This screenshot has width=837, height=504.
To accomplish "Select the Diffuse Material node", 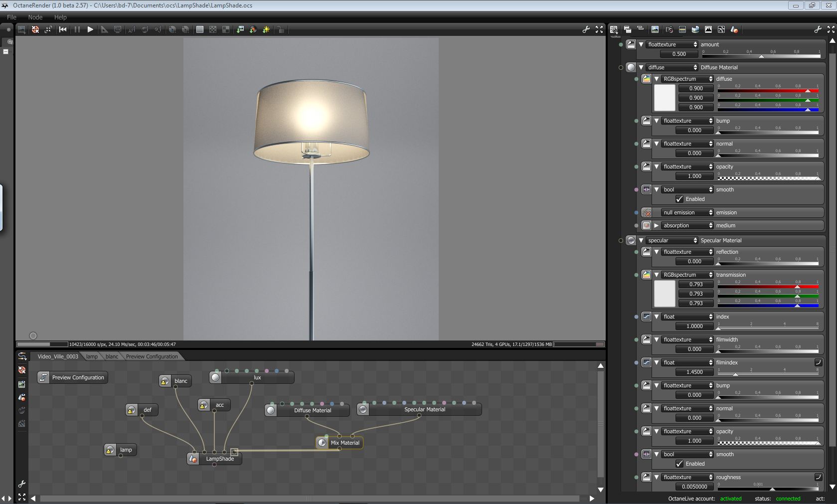I will (307, 410).
